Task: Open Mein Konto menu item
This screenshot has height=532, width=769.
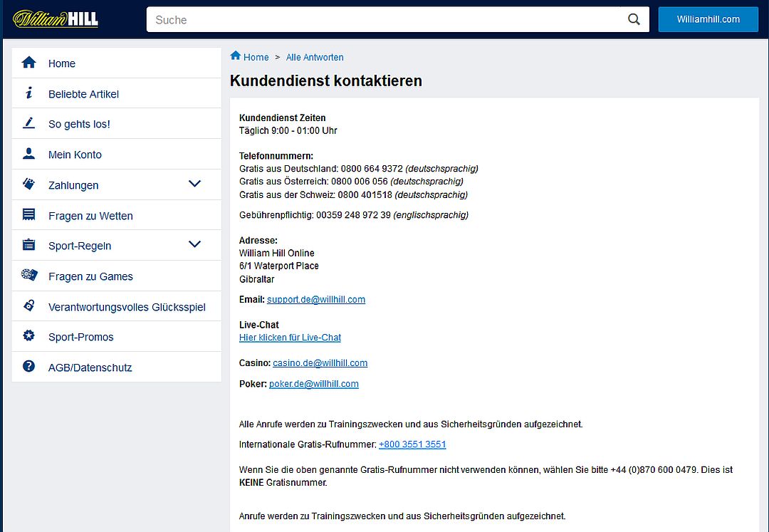Action: tap(117, 154)
